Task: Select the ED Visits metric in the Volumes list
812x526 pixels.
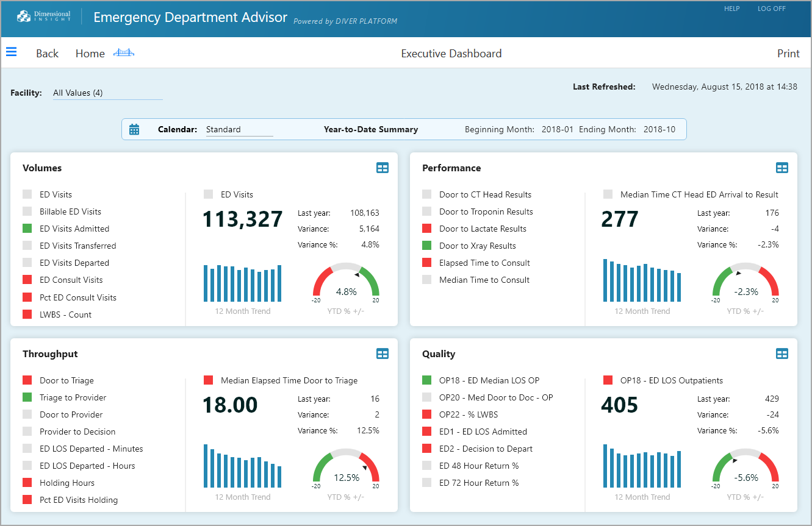Action: (x=56, y=194)
